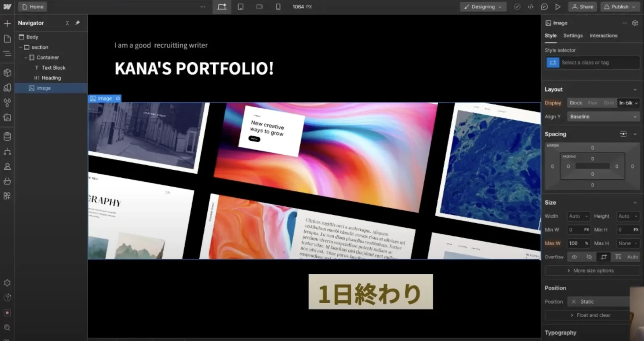Open the CMS database icon
This screenshot has width=644, height=341.
tap(7, 137)
